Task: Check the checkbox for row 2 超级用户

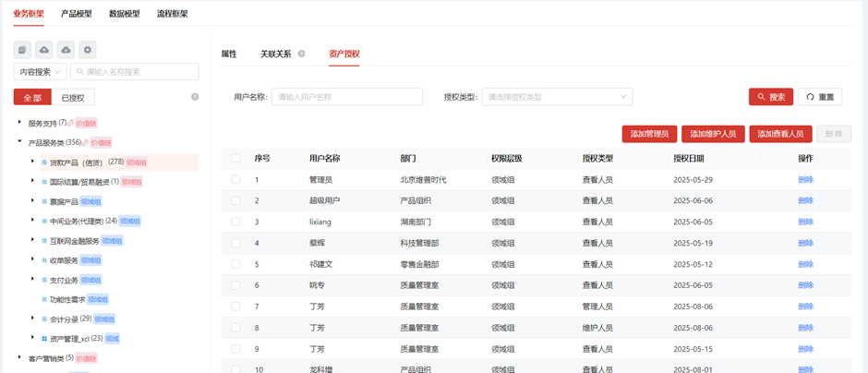Action: point(235,201)
